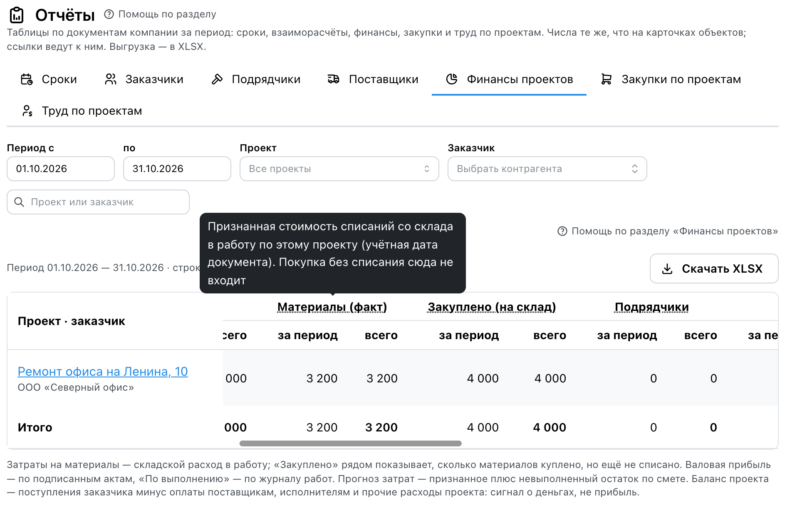812x532 pixels.
Task: Click the bold 3 200 total in Итого
Action: [381, 427]
